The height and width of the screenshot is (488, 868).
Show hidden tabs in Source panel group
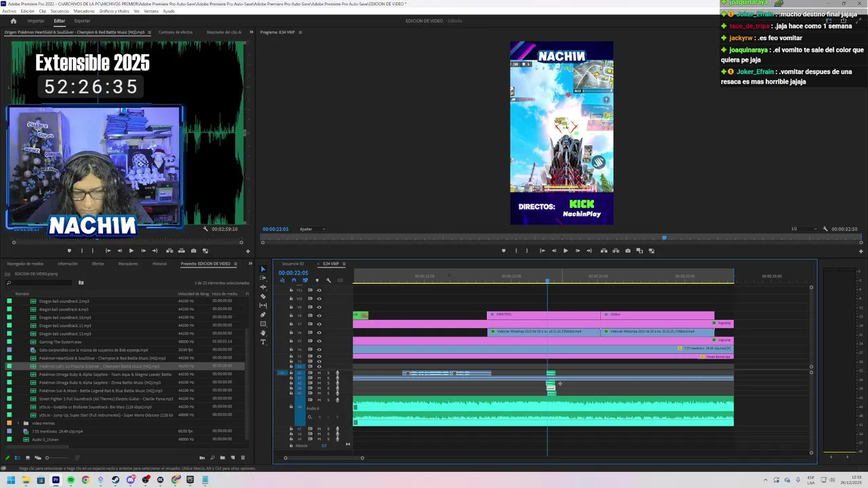click(x=251, y=32)
